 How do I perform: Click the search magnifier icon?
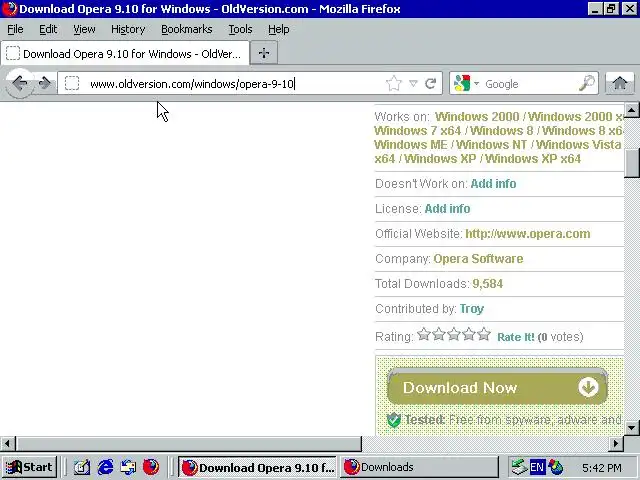tap(587, 83)
